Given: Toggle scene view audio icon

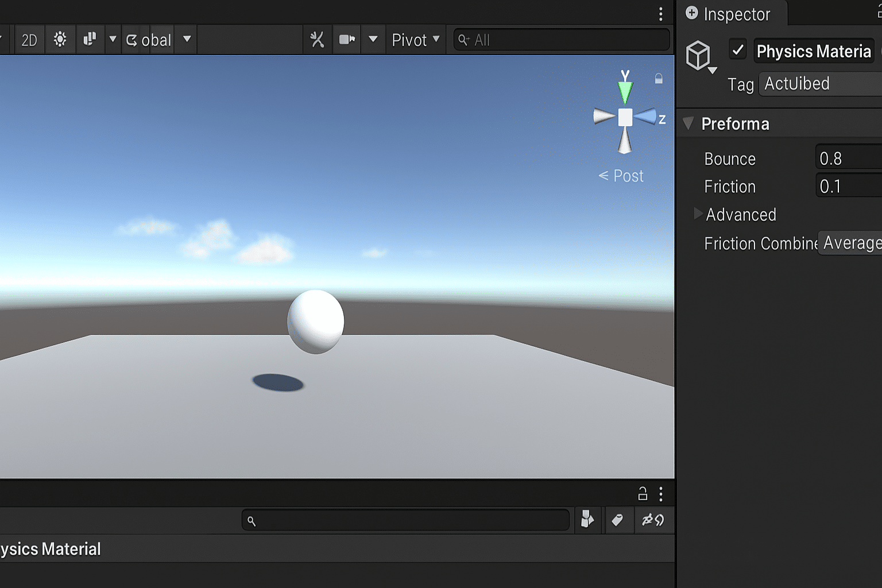Looking at the screenshot, I should pyautogui.click(x=90, y=40).
